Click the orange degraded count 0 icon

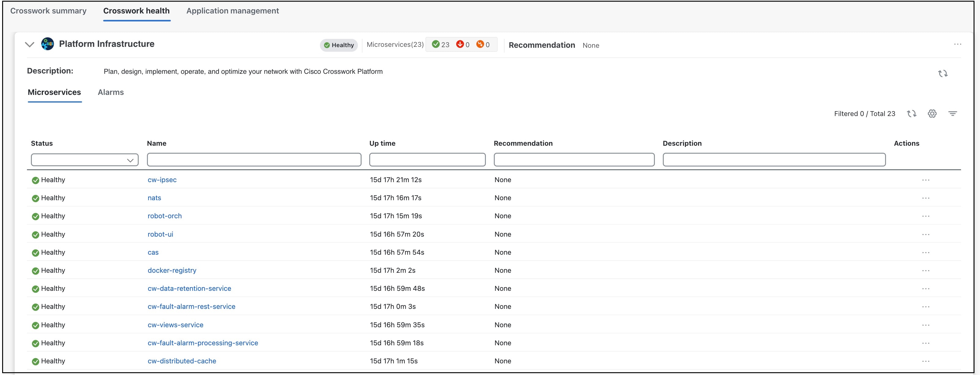pyautogui.click(x=480, y=44)
